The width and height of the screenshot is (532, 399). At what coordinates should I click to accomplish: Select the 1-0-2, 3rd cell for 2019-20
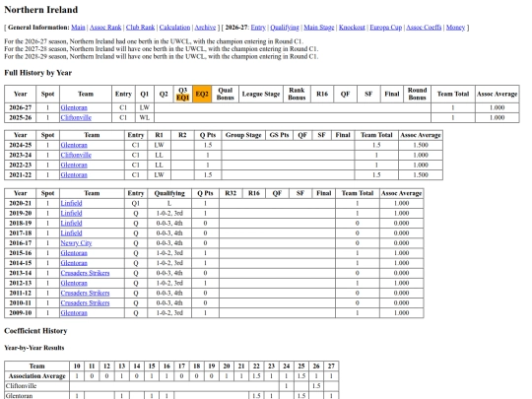[169, 214]
